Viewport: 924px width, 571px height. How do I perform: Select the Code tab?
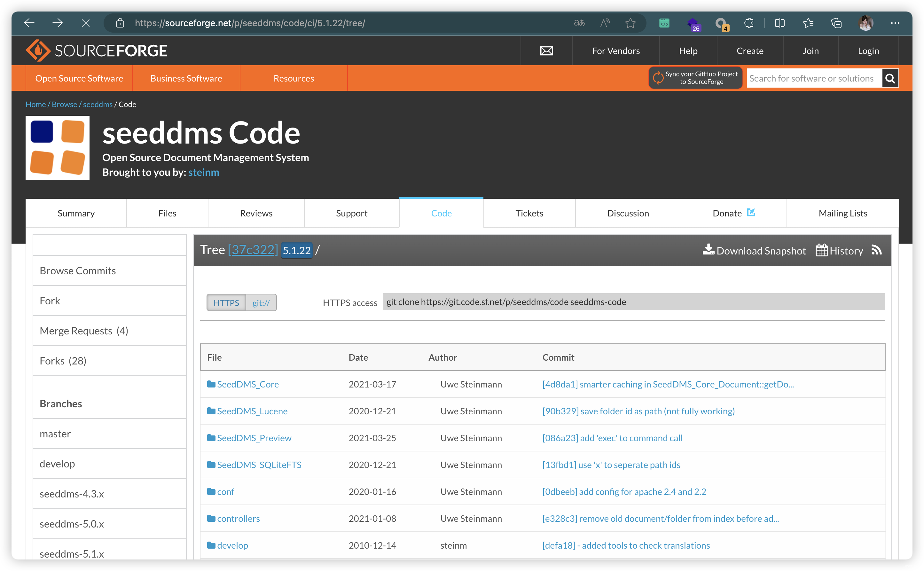coord(441,213)
